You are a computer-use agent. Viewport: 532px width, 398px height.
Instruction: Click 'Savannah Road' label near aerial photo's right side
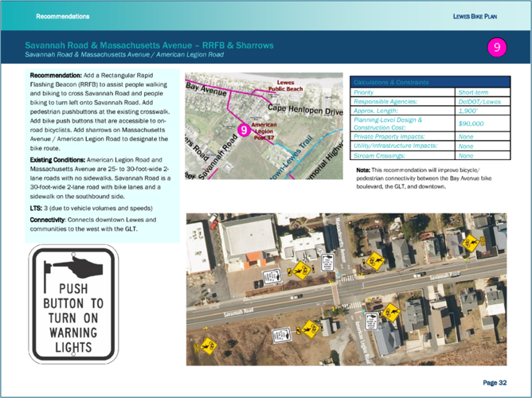point(444,276)
